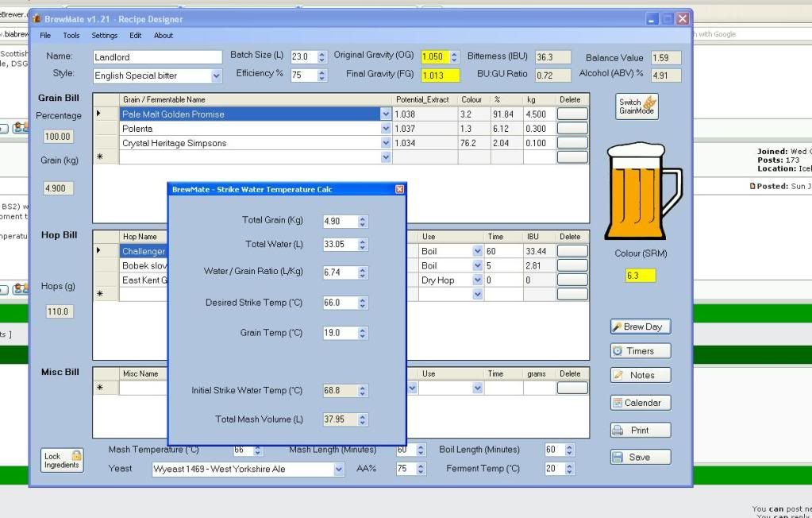The image size is (812, 518).
Task: Expand the Pale Malt Golden Promise grain dropdown
Action: point(387,114)
